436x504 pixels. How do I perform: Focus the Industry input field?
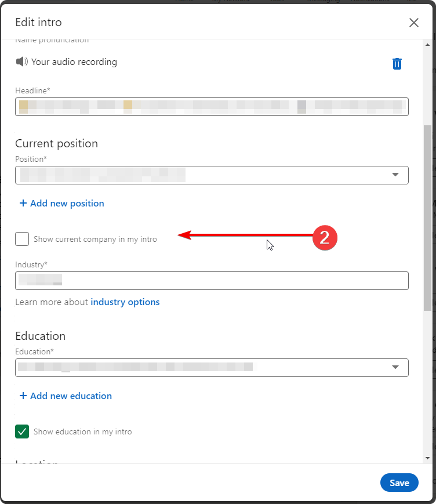pos(212,281)
